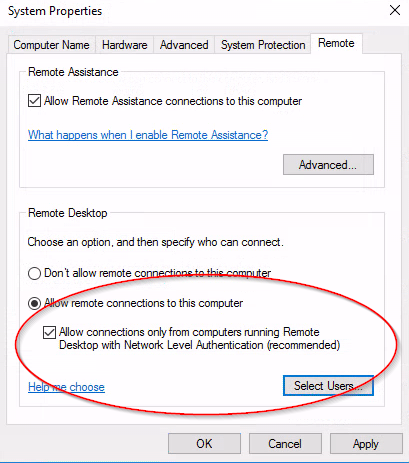The height and width of the screenshot is (463, 409).
Task: Dismiss the dialog with Cancel
Action: click(285, 444)
